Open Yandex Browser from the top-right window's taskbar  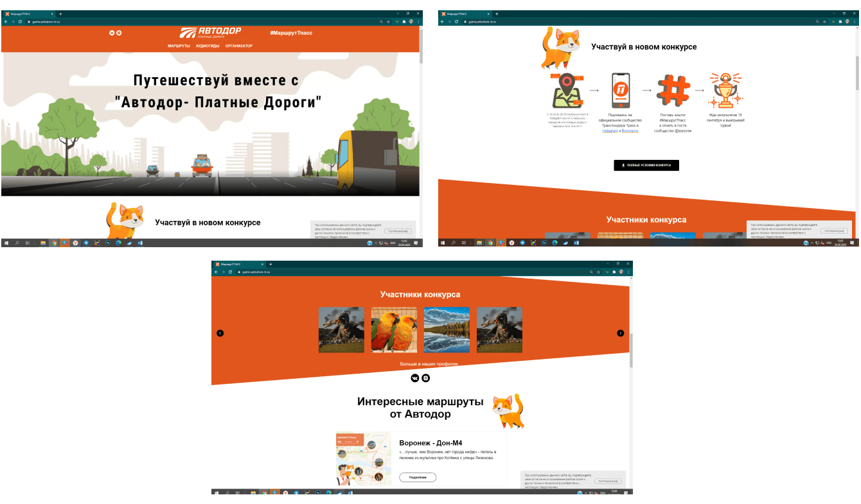tap(511, 243)
